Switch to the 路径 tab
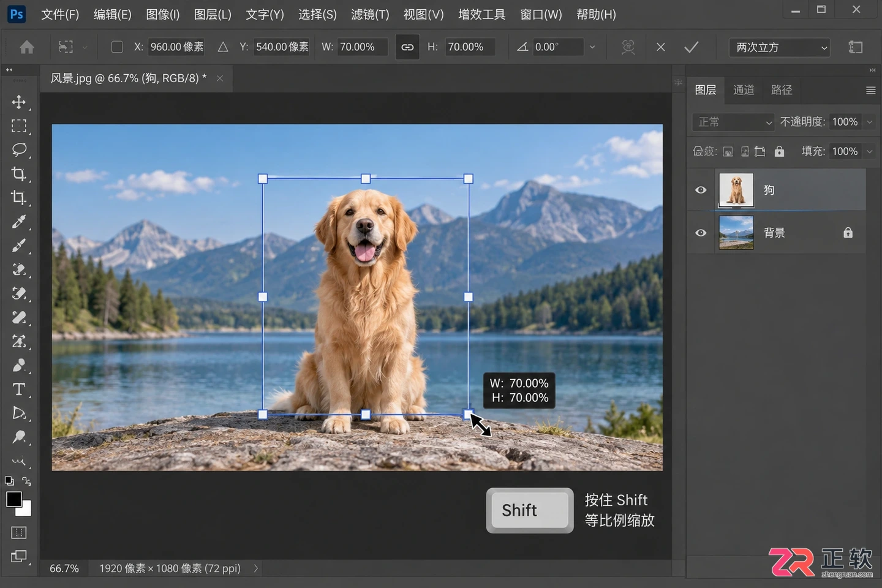 [x=782, y=90]
